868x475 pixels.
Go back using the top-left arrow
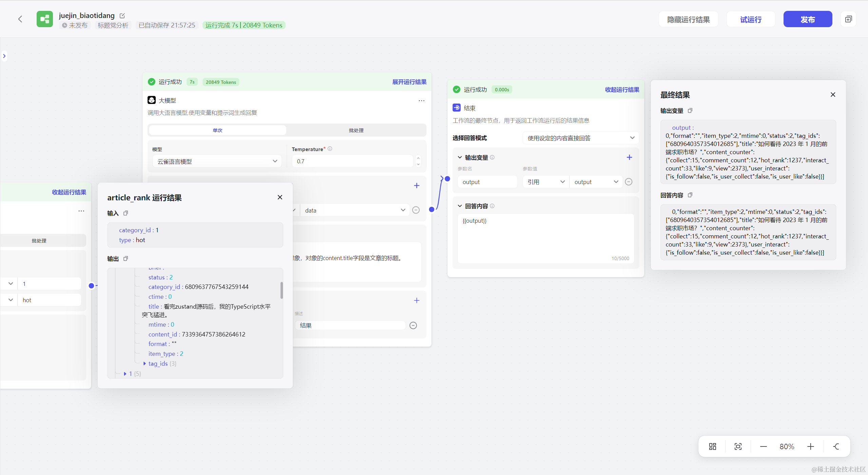click(20, 19)
